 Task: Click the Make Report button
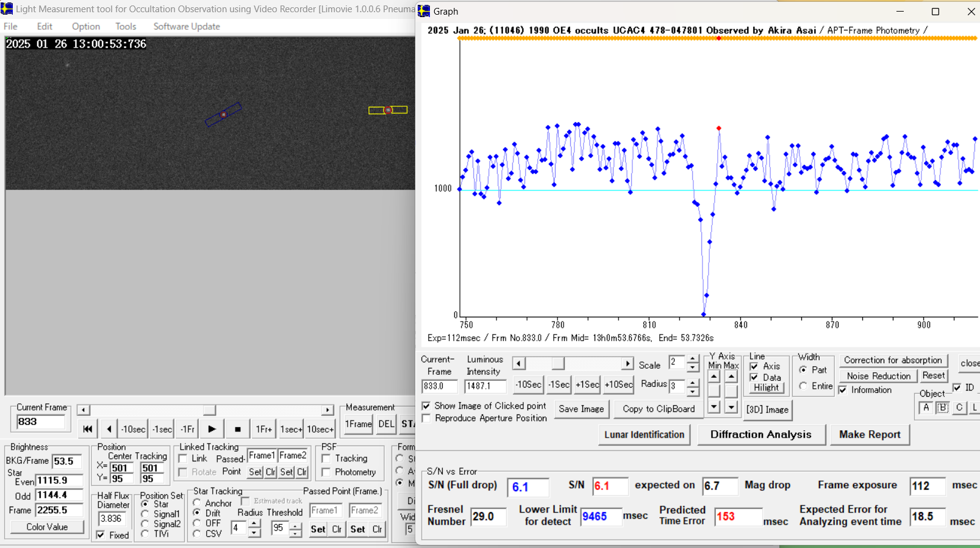coord(869,434)
